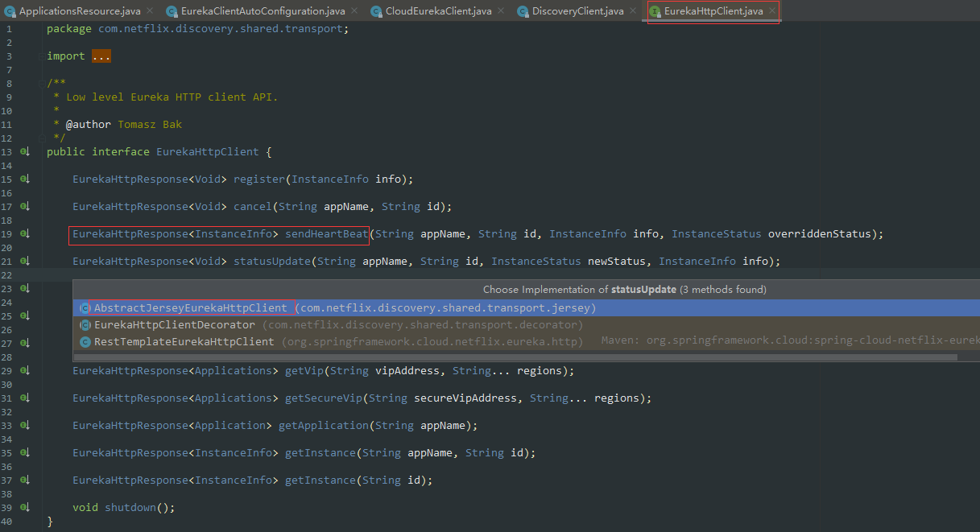This screenshot has width=980, height=532.
Task: Click gutter icon on line 35 getInstance
Action: pos(25,452)
